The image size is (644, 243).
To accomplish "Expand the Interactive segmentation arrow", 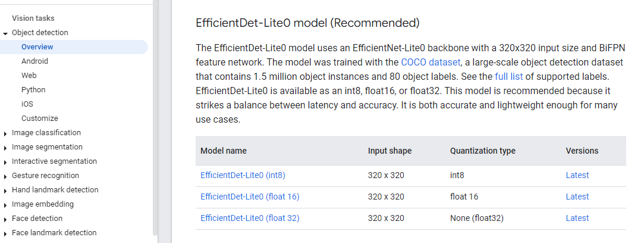I will (x=5, y=162).
